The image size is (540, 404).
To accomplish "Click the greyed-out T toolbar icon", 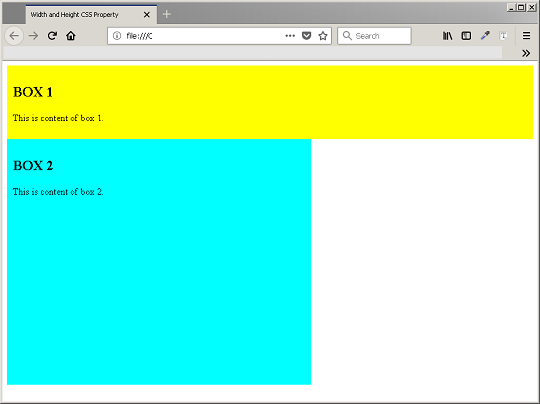I will (x=503, y=35).
